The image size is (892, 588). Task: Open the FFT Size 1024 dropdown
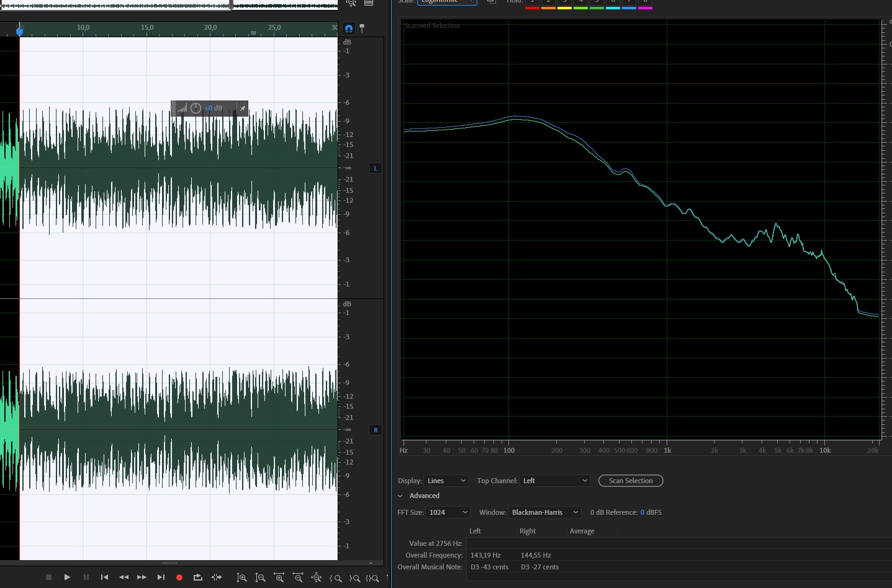point(448,512)
